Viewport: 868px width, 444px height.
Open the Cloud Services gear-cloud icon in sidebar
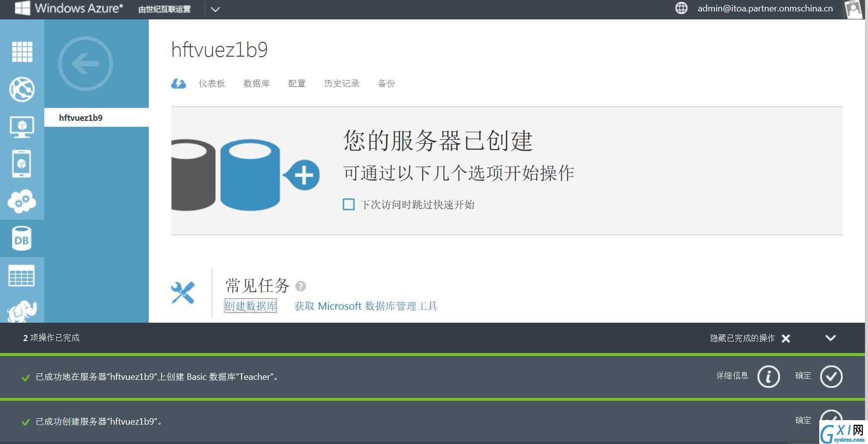point(22,201)
